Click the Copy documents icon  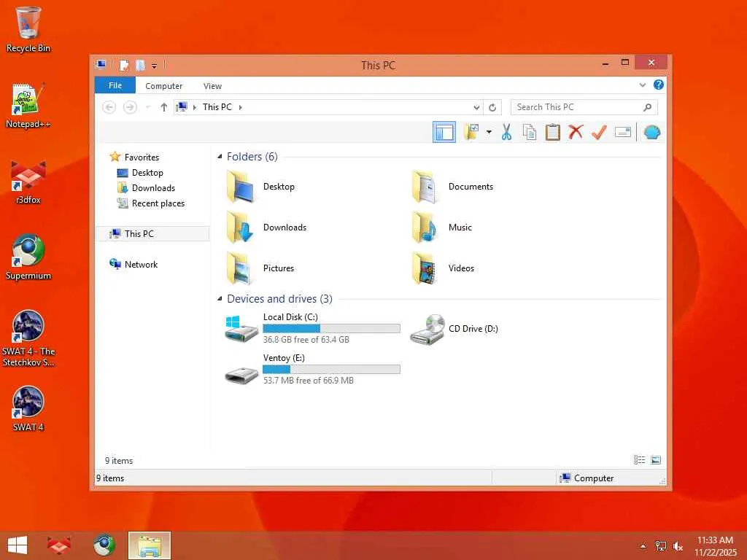pos(530,132)
